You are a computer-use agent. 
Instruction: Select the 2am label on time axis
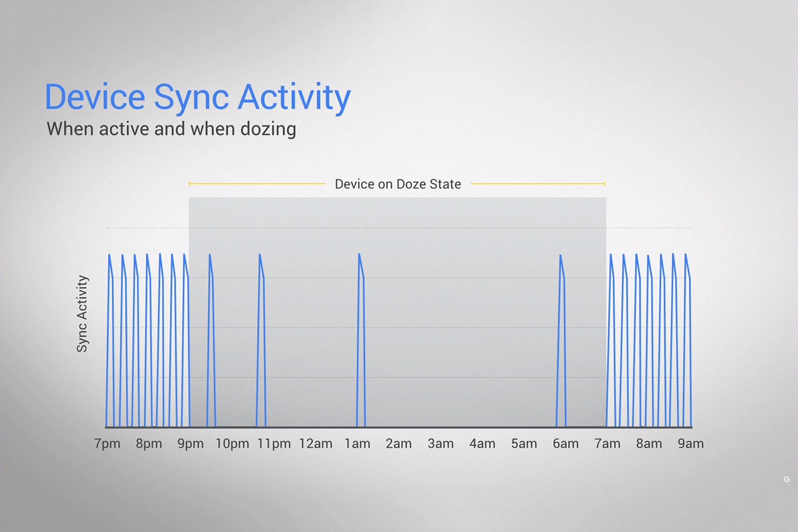[398, 444]
